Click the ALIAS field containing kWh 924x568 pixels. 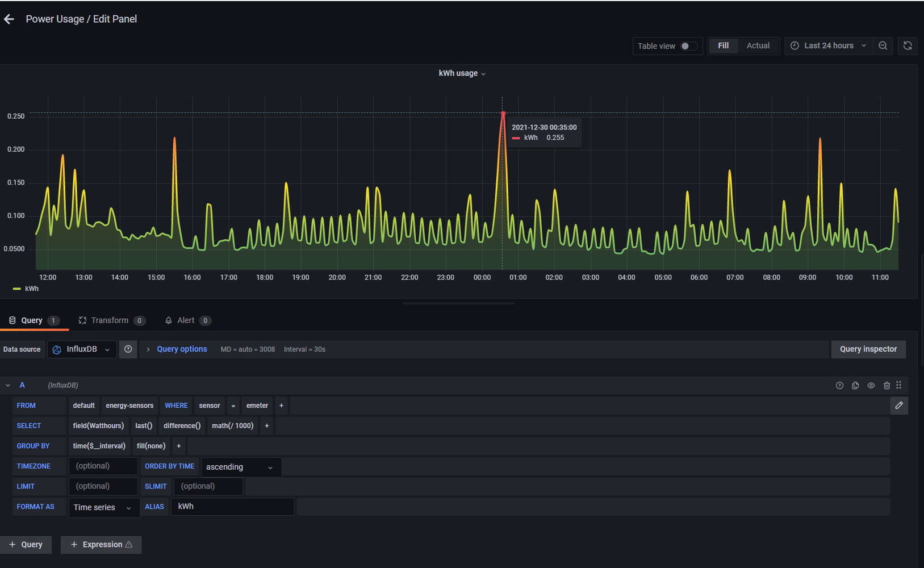[232, 507]
